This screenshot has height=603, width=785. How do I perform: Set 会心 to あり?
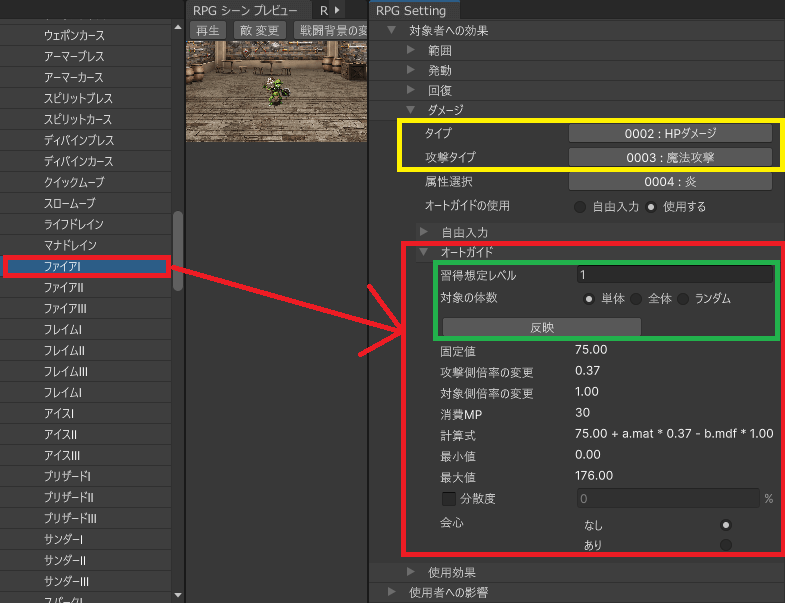point(725,544)
